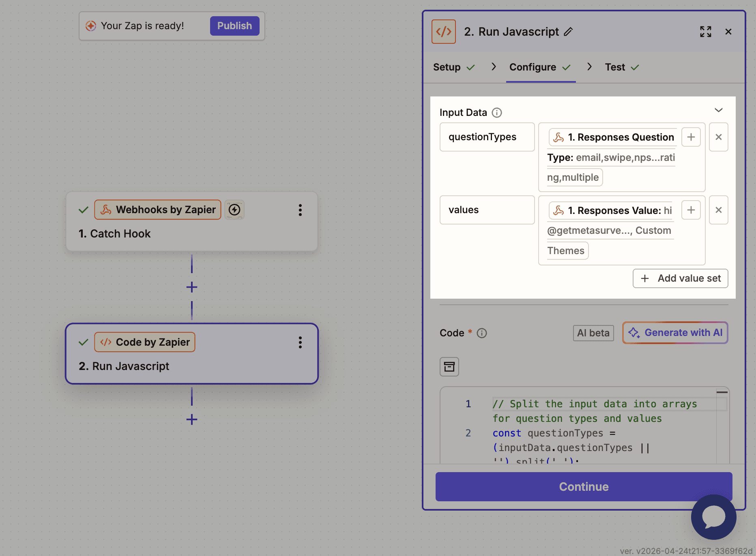Click the lightning icon on the Catch Hook step
Viewport: 756px width, 556px height.
(x=234, y=210)
